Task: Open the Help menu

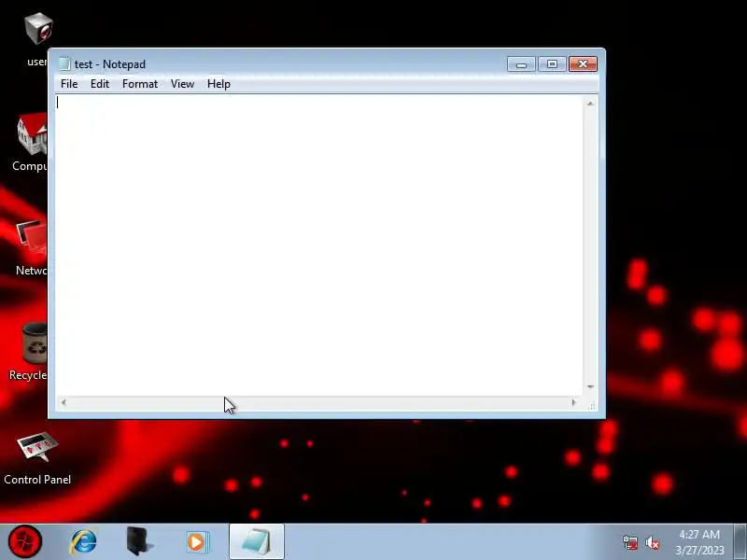Action: pyautogui.click(x=218, y=84)
